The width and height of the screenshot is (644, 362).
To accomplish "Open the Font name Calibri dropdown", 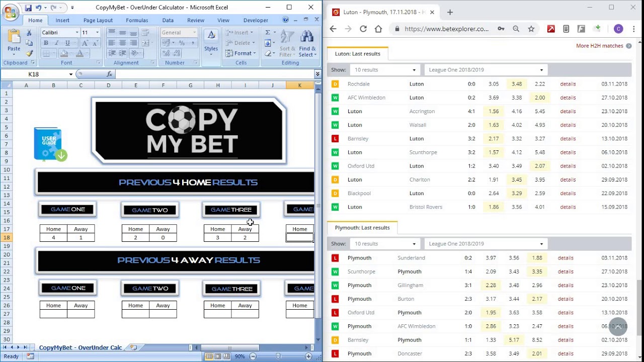I will (x=77, y=33).
